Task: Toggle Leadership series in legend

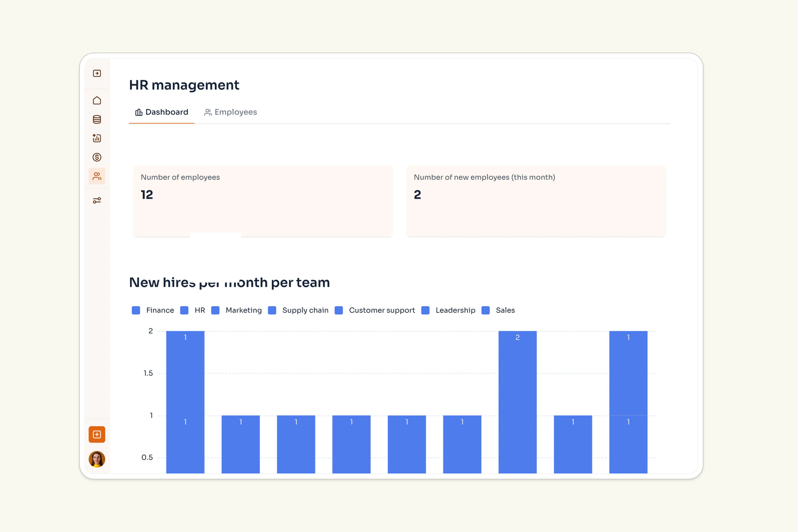Action: click(448, 310)
